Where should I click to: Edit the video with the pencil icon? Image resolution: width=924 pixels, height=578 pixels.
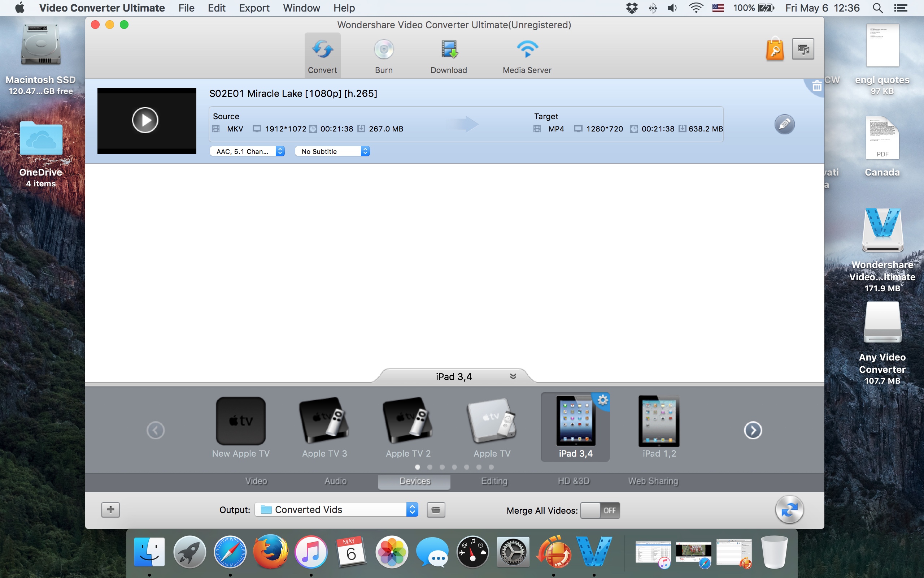point(784,124)
